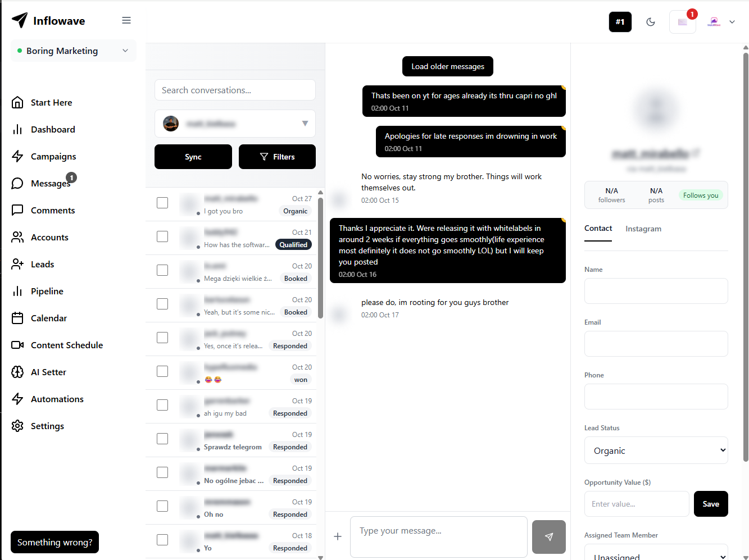
Task: Expand the account selector dropdown arrow
Action: coord(305,124)
